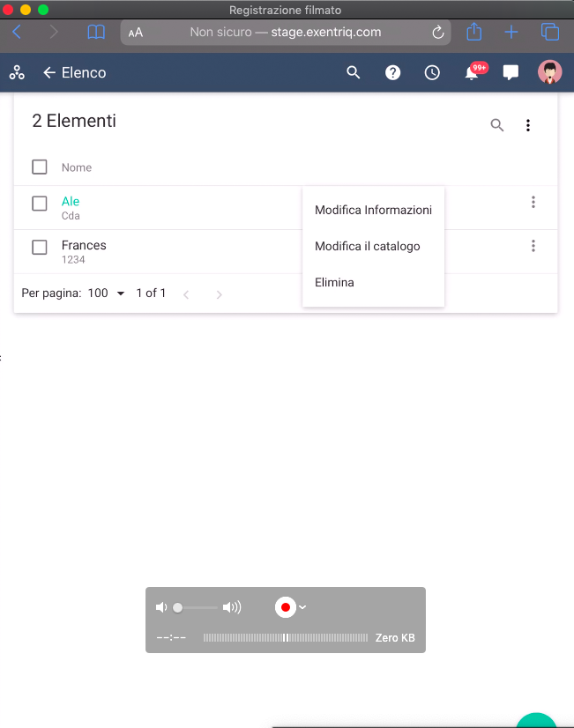Select Elimina in the context menu
Image resolution: width=574 pixels, height=728 pixels.
point(334,283)
